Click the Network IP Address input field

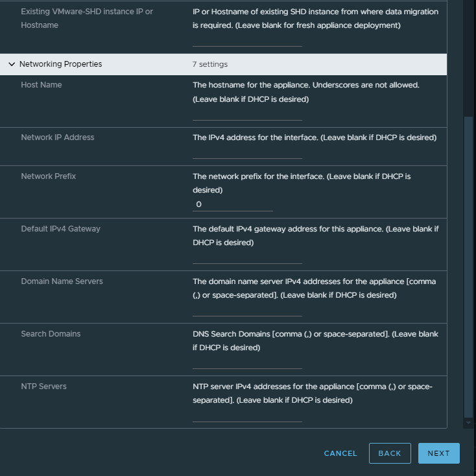tap(247, 152)
